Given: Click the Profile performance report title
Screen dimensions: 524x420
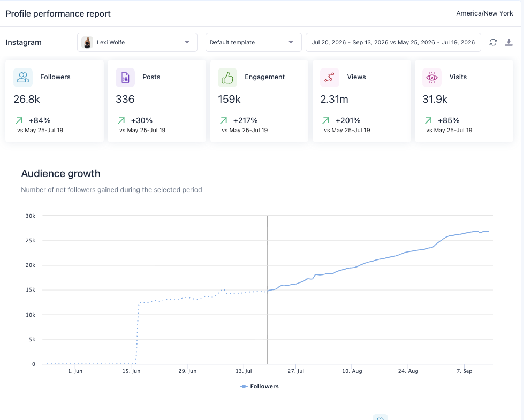Looking at the screenshot, I should pyautogui.click(x=58, y=14).
